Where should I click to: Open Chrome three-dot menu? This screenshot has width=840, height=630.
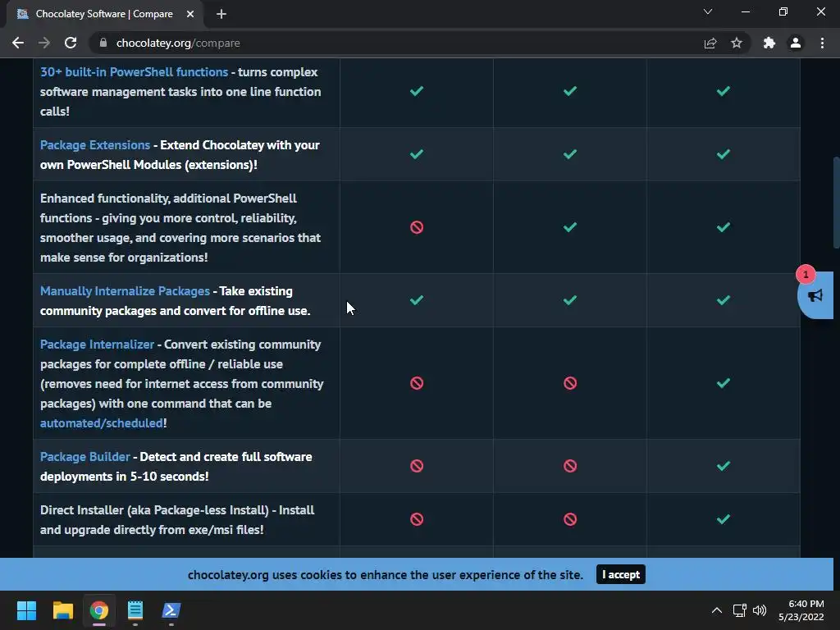click(x=822, y=43)
